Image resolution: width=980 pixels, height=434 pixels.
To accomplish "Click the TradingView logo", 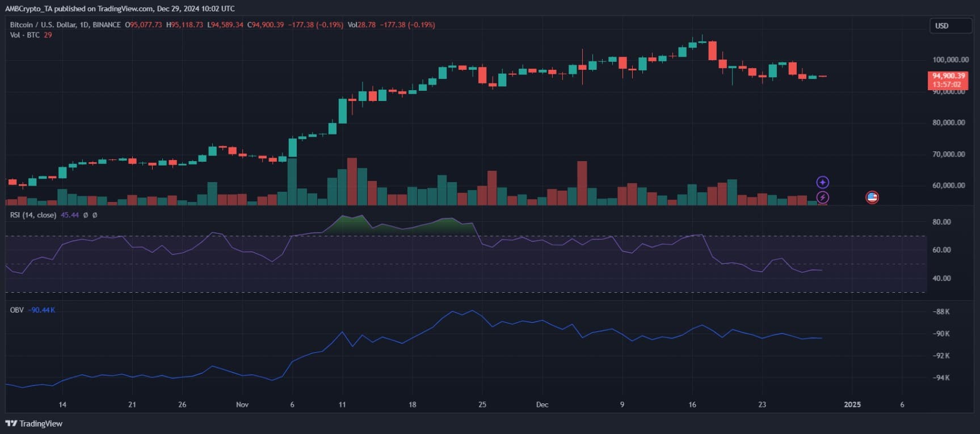I will point(34,423).
